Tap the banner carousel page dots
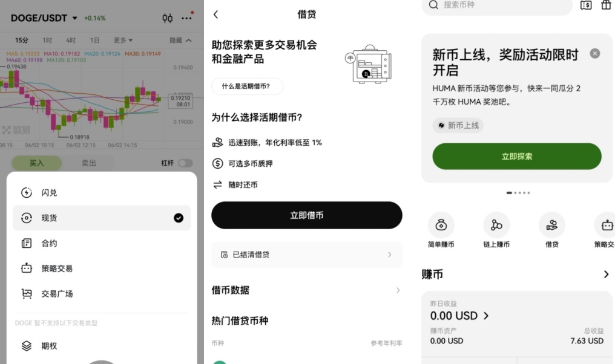Image resolution: width=615 pixels, height=364 pixels. click(518, 193)
